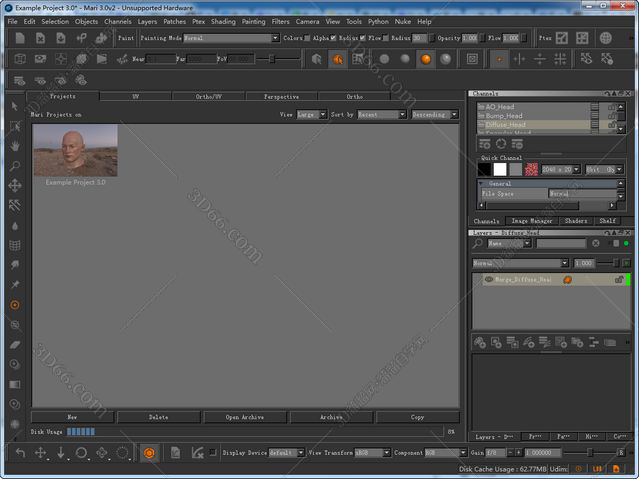Click the undo arrow icon in bottom toolbar
Image resolution: width=639 pixels, height=479 pixels.
pos(20,453)
